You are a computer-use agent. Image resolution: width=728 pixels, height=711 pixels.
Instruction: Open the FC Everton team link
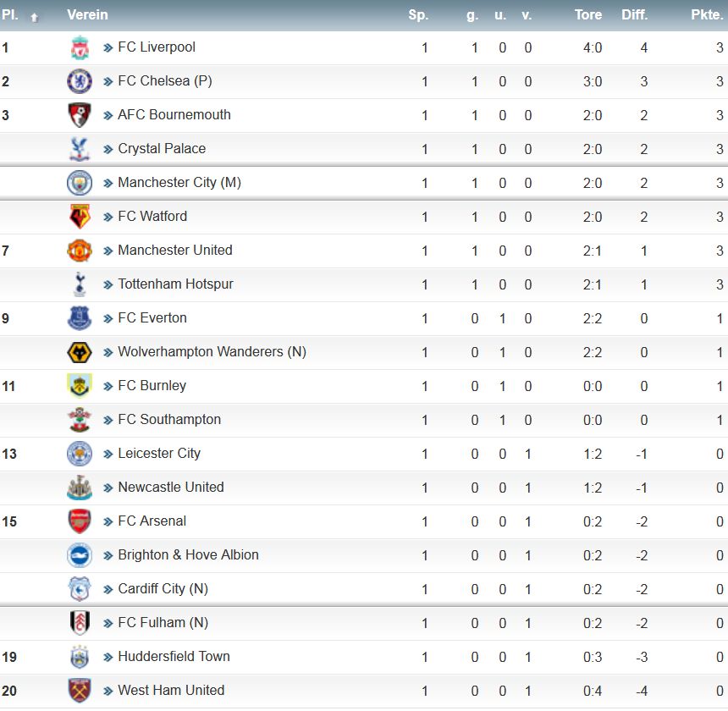[152, 318]
